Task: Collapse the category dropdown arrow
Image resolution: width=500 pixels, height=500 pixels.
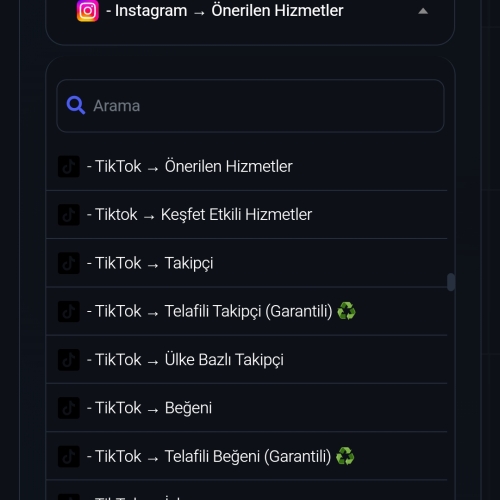Action: 423,11
